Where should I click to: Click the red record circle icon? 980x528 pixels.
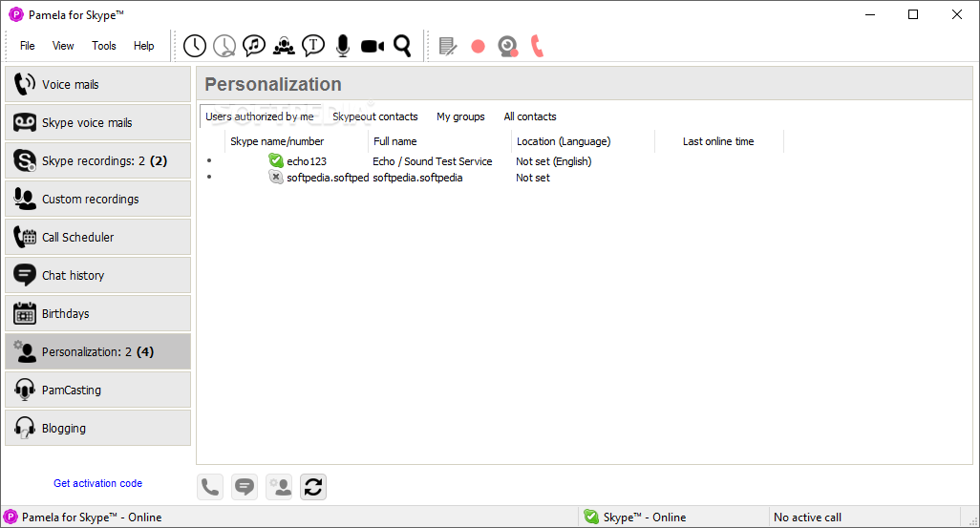point(479,46)
